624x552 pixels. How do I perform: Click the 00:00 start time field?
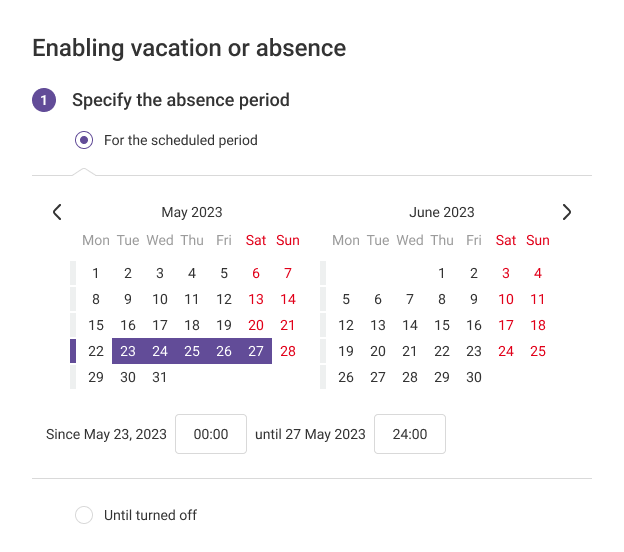[x=211, y=434]
